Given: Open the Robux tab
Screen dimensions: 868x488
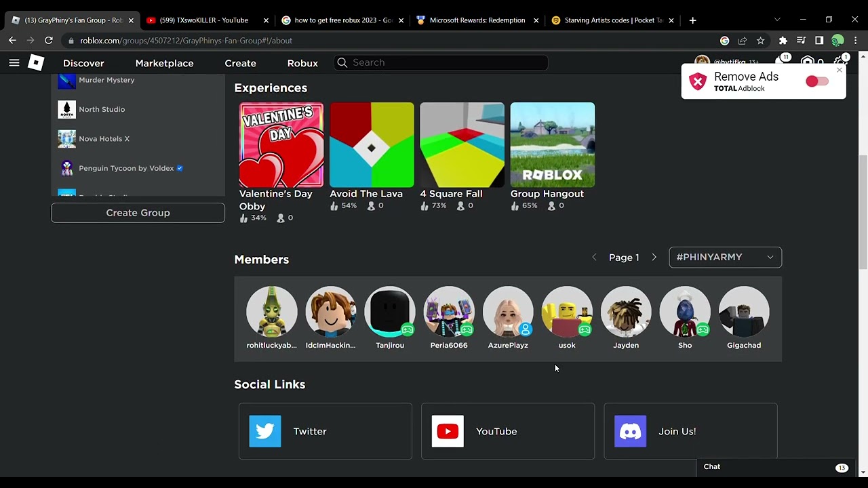Looking at the screenshot, I should pos(302,63).
